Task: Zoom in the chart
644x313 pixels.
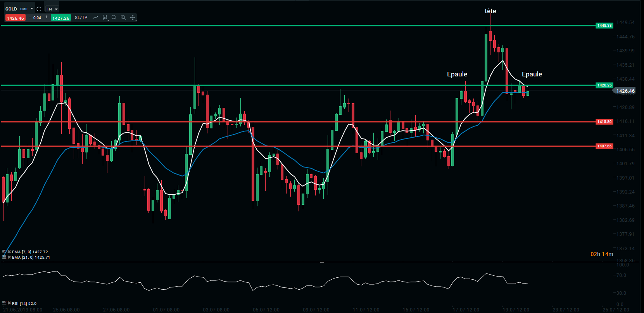Action: pos(123,17)
